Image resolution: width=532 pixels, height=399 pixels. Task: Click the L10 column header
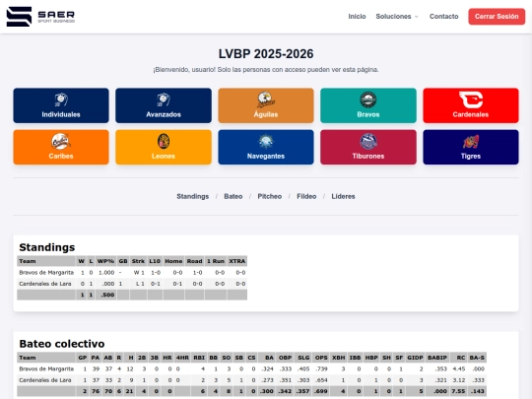click(155, 261)
